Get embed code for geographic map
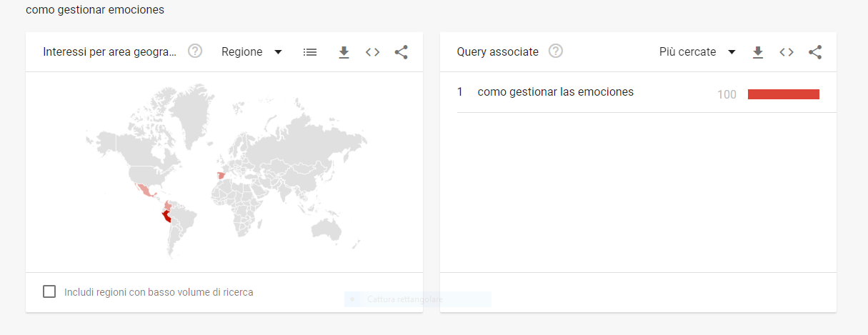 point(372,52)
